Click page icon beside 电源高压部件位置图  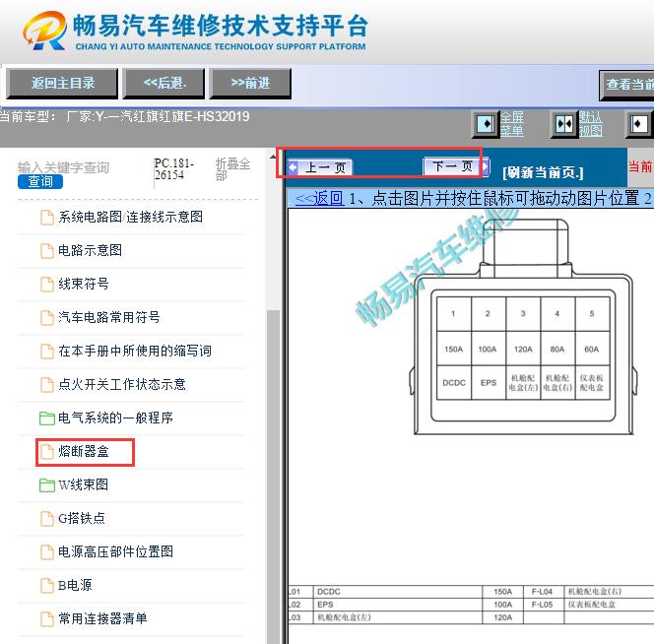46,551
